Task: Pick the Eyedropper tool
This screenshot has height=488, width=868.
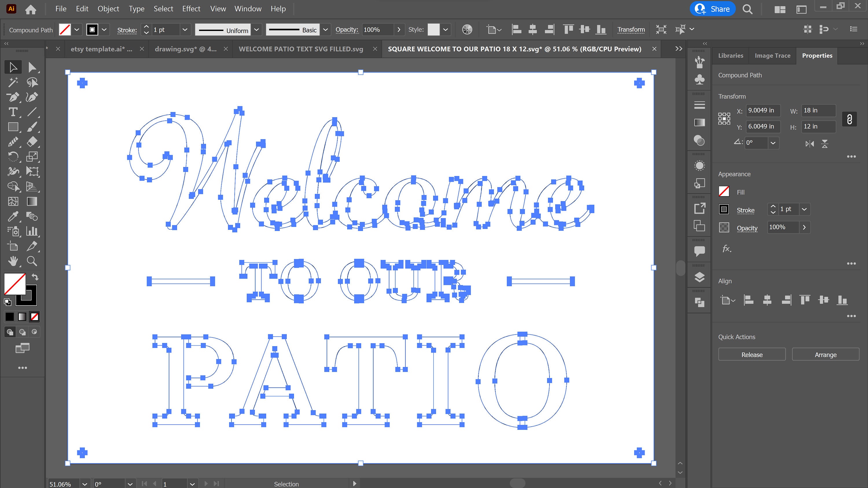Action: (14, 217)
